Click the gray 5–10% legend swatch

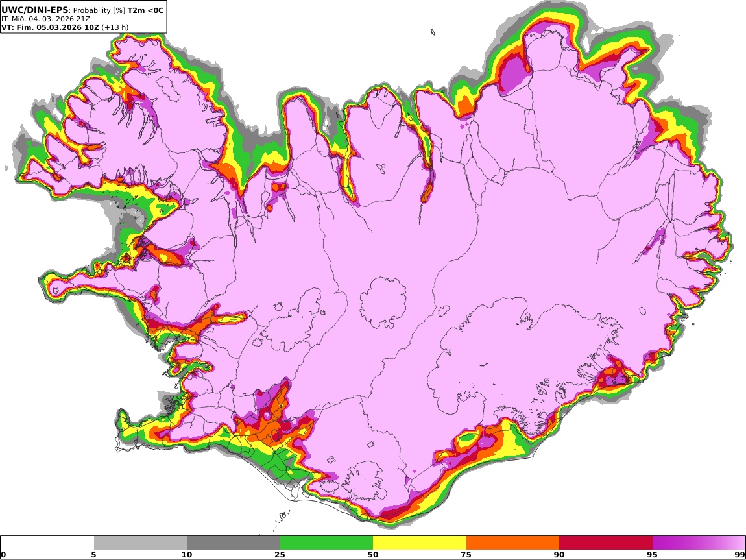tap(140, 543)
